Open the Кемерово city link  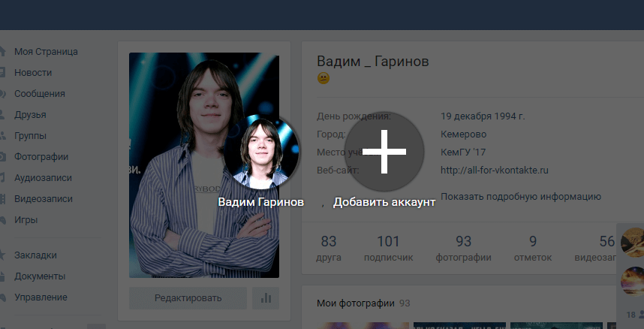[463, 134]
